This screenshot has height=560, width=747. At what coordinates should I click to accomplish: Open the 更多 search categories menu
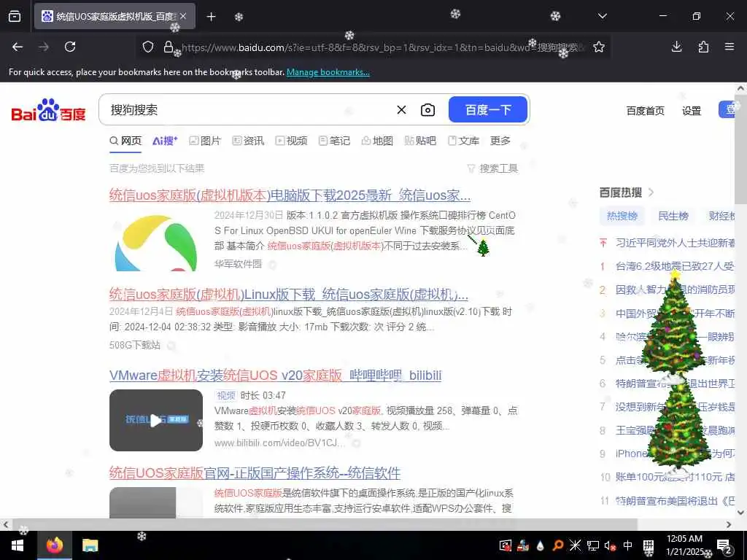pyautogui.click(x=500, y=141)
